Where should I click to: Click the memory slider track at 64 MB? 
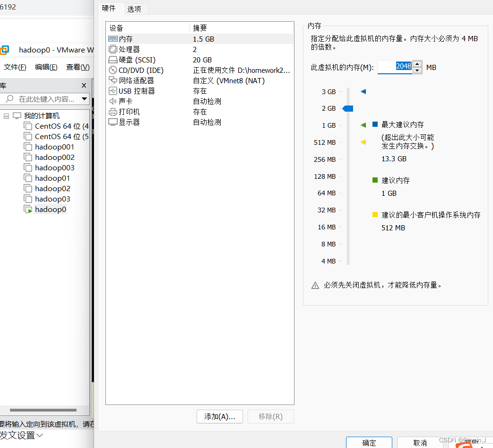click(348, 193)
